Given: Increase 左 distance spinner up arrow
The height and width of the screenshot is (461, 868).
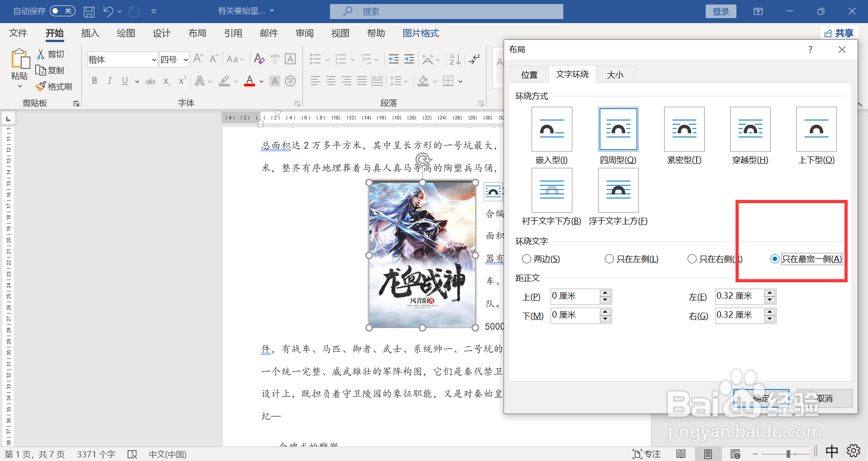Looking at the screenshot, I should tap(770, 293).
